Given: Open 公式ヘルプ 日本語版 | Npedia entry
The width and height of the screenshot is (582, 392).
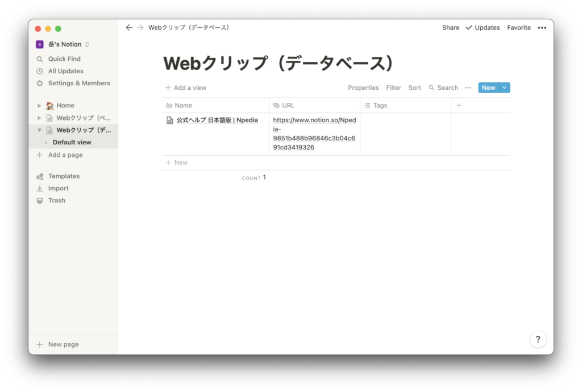Looking at the screenshot, I should point(217,120).
